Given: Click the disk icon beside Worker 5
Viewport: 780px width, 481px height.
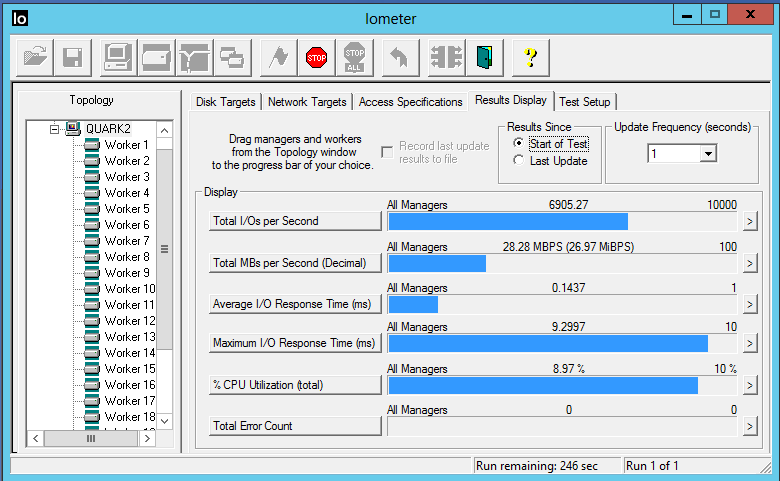Looking at the screenshot, I should point(92,209).
